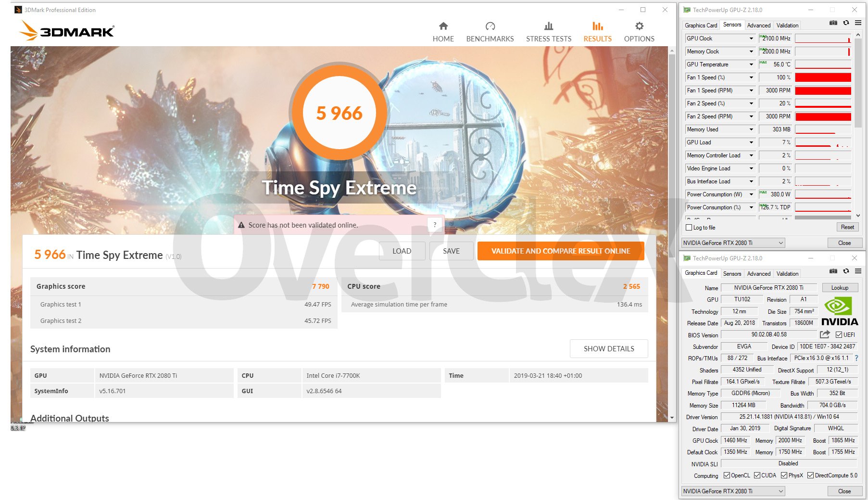Open hamburger menu in upper GPU-Z window

click(858, 23)
